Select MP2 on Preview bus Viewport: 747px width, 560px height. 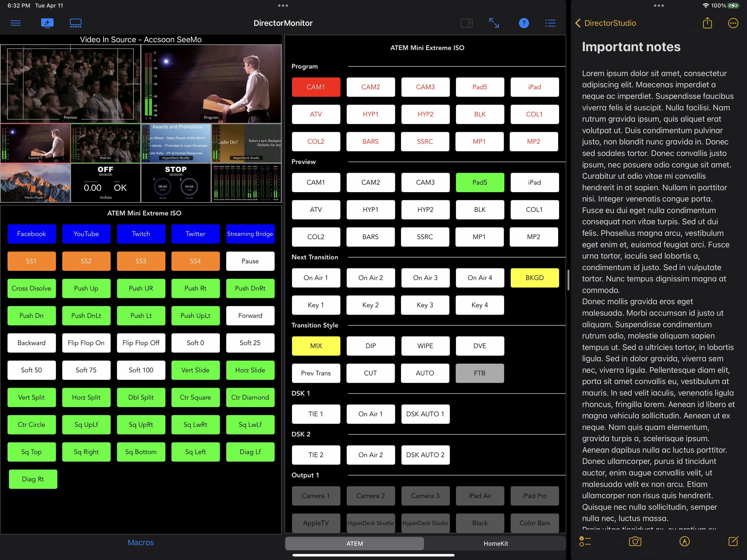coord(534,237)
